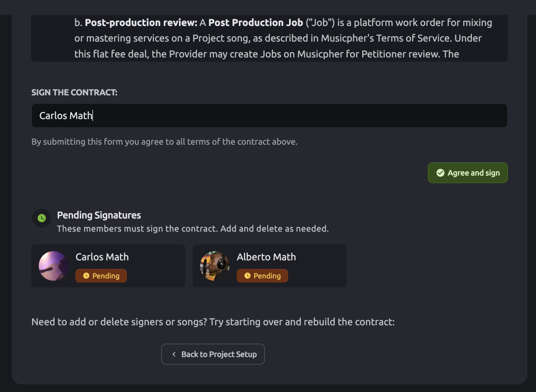This screenshot has width=536, height=392.
Task: Click the Carlos Math pending signer card
Action: (108, 266)
